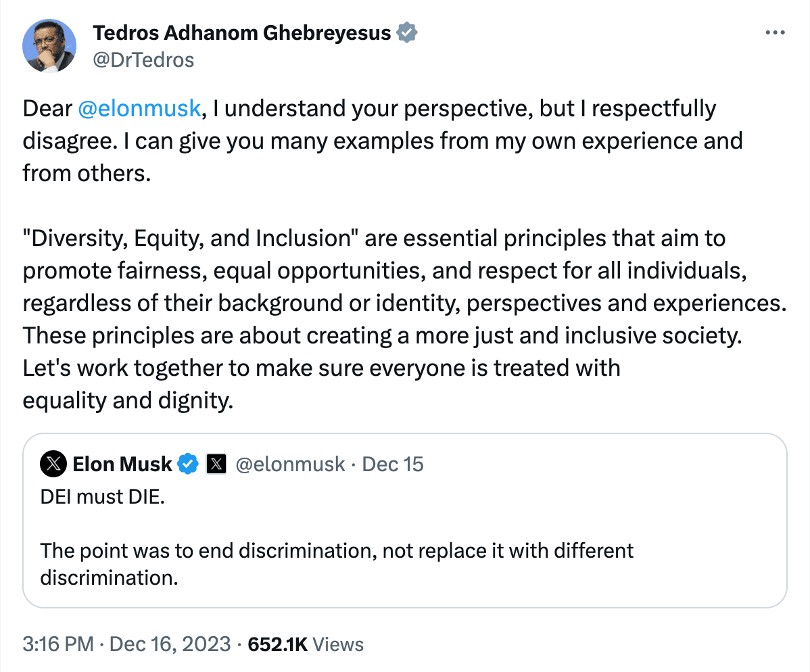
Task: Click the Dec 16, 2023 post date
Action: [170, 644]
